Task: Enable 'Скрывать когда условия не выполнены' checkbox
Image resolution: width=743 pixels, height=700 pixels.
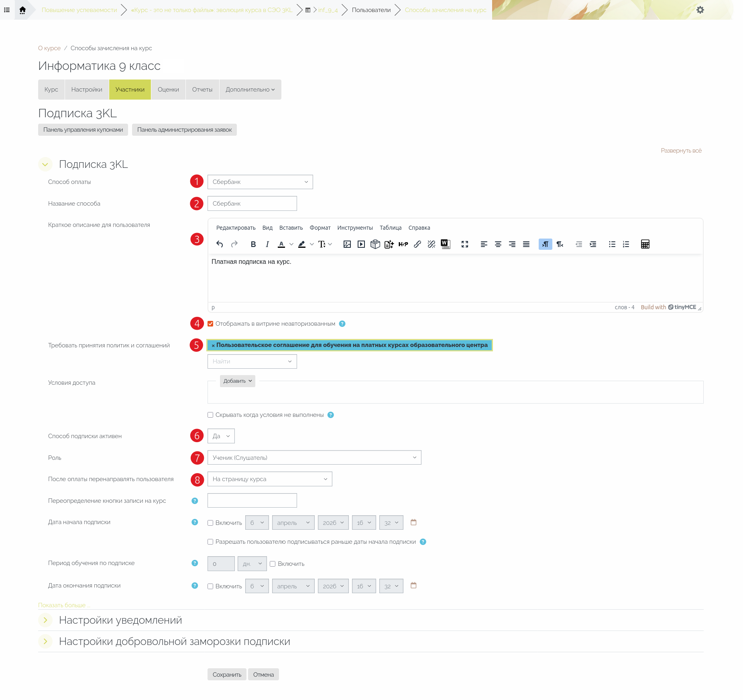Action: pyautogui.click(x=210, y=415)
